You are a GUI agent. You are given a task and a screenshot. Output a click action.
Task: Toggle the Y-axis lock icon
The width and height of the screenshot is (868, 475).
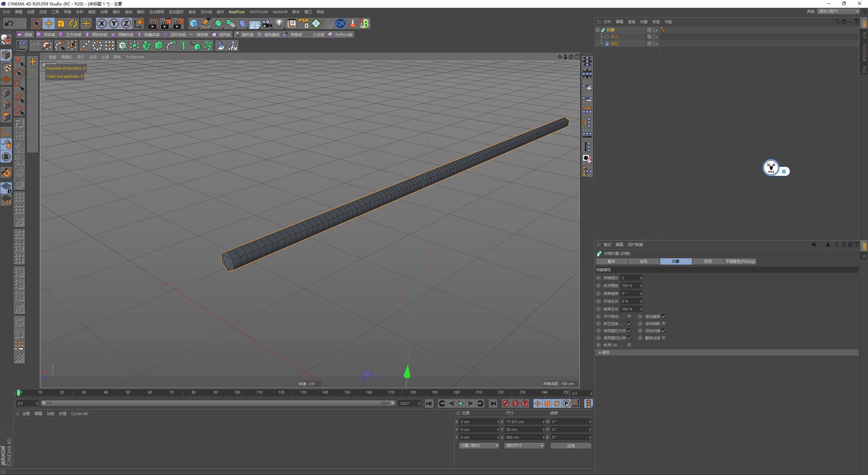(114, 23)
